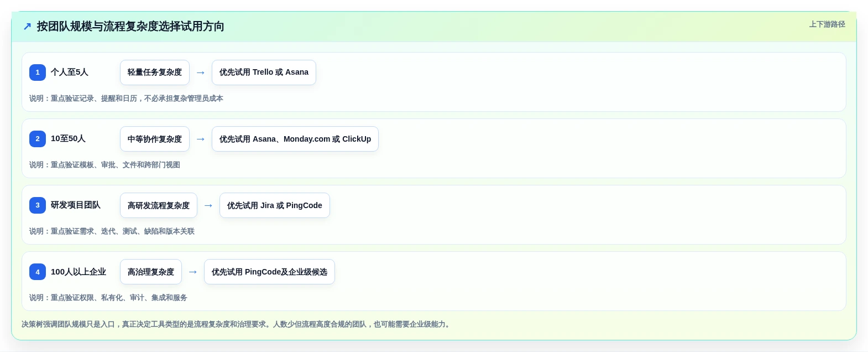Click the 个人至5人 label

[70, 72]
